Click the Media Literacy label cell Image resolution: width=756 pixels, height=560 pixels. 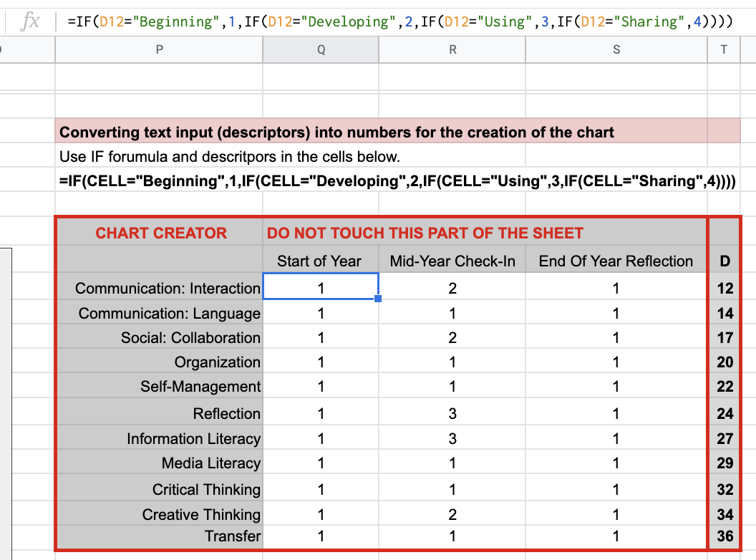[210, 463]
